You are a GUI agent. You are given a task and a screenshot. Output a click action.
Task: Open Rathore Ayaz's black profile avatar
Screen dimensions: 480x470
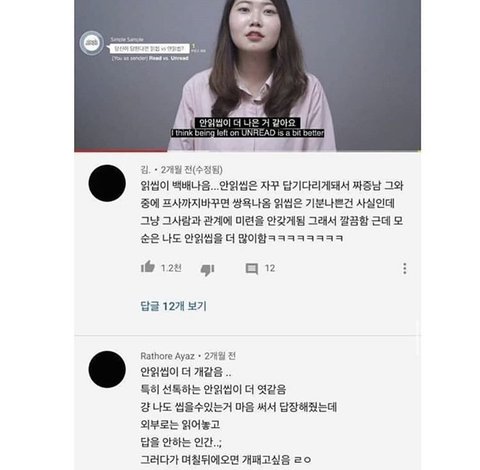(x=107, y=369)
